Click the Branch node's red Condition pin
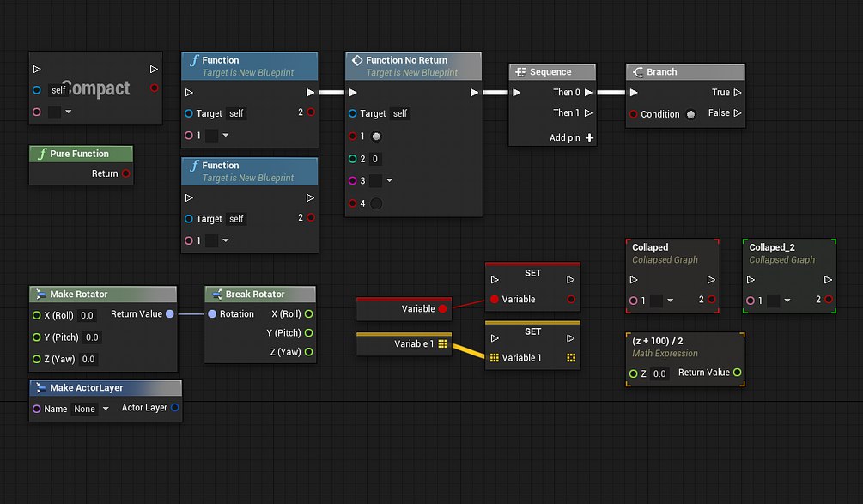The height and width of the screenshot is (504, 863). 634,114
